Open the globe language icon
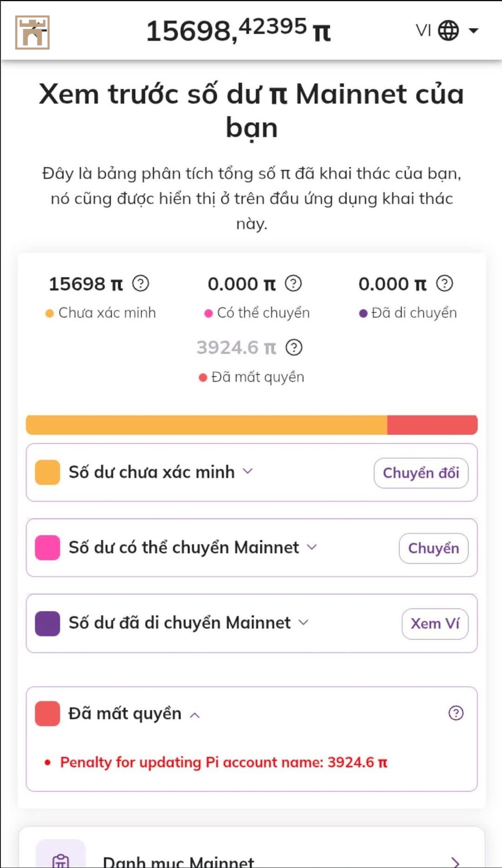Viewport: 502px width, 868px height. coord(449,31)
